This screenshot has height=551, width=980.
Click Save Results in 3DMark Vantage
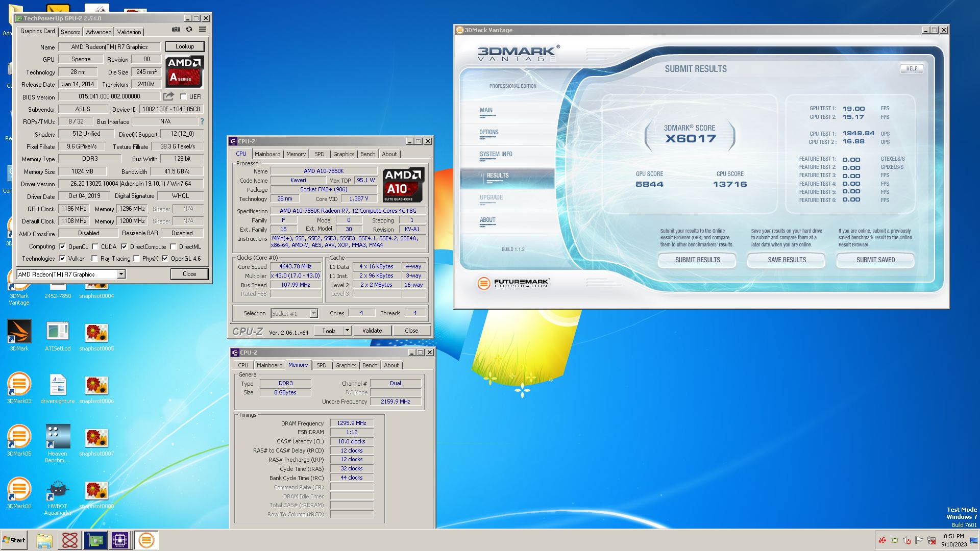pyautogui.click(x=787, y=260)
